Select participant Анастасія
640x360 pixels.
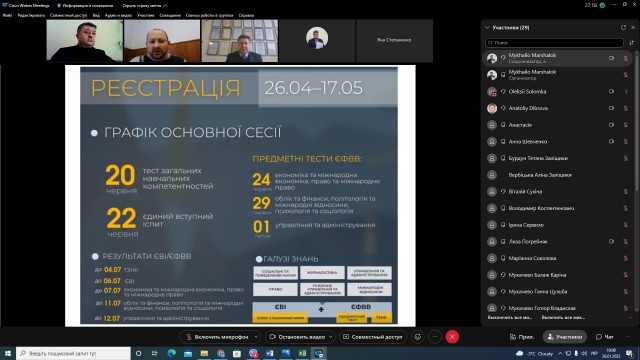pos(558,125)
